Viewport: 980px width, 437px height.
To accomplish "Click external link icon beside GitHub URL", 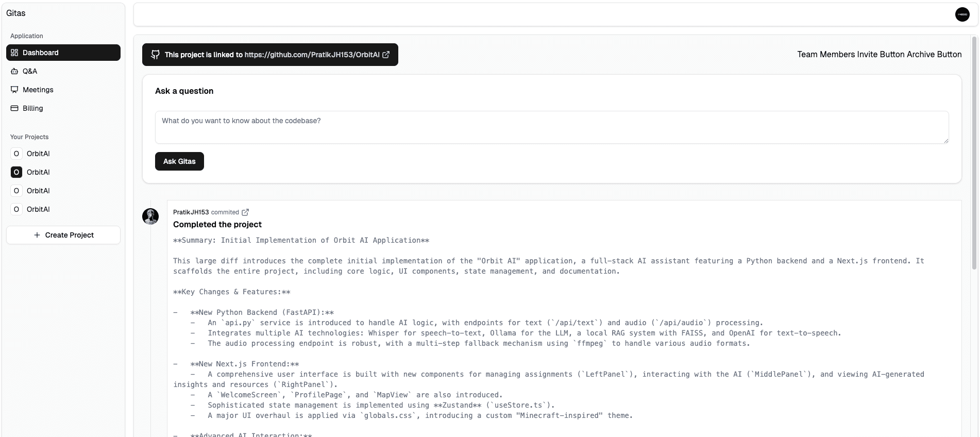I will pos(386,55).
